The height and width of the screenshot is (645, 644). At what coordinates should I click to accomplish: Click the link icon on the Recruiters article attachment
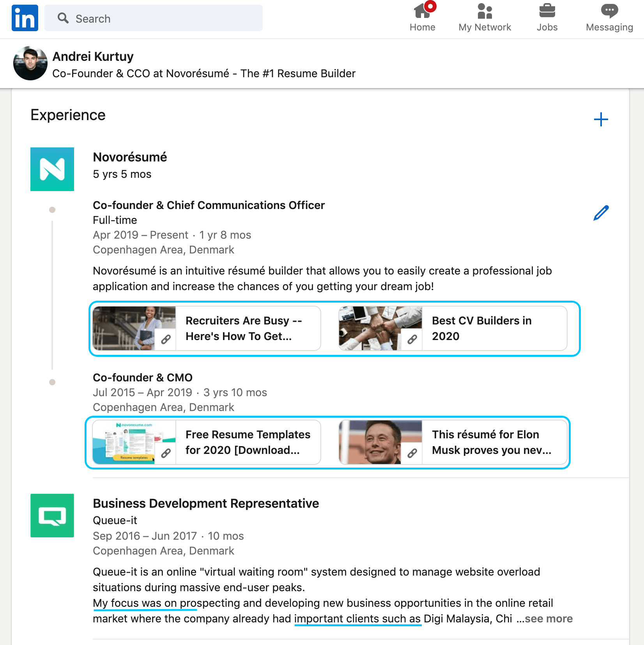[165, 339]
